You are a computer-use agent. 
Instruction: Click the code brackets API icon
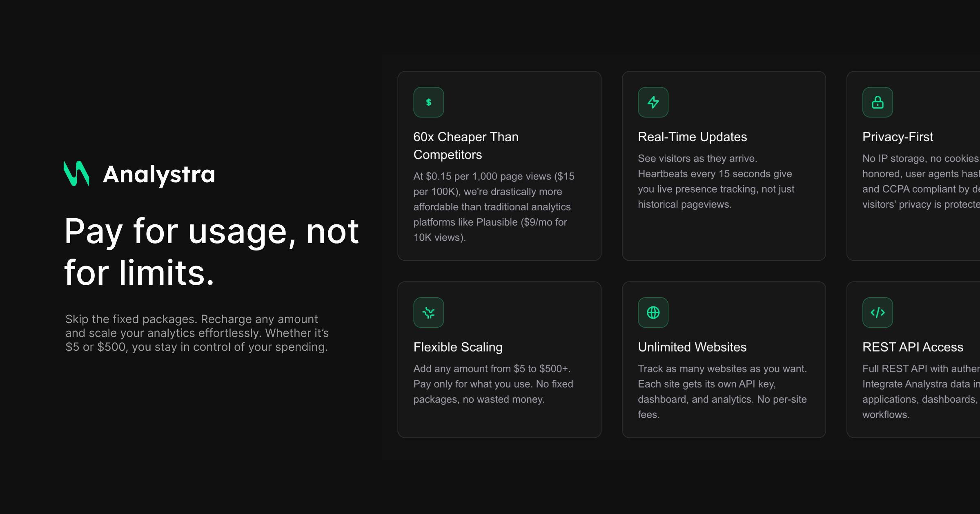pos(878,313)
